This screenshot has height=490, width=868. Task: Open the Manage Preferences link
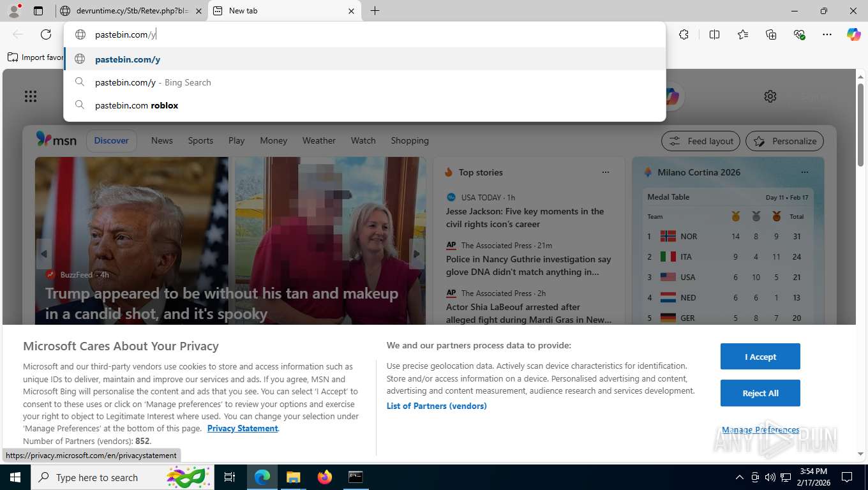coord(760,429)
